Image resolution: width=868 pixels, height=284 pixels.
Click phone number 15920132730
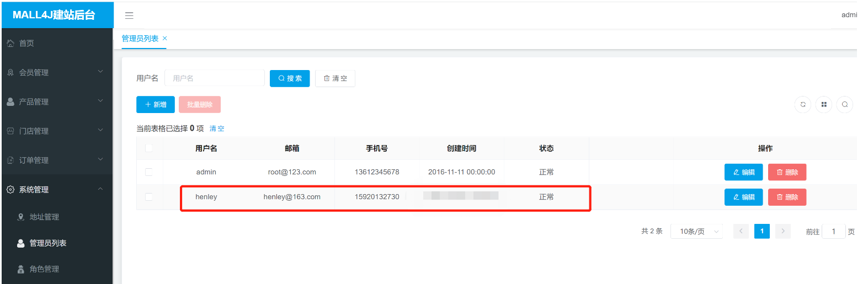[x=377, y=197]
